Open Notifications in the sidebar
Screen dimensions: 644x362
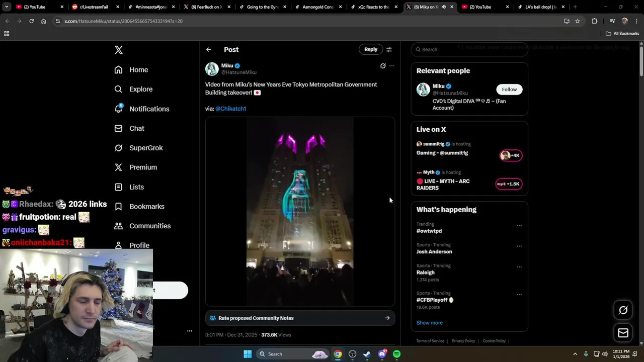(x=142, y=109)
